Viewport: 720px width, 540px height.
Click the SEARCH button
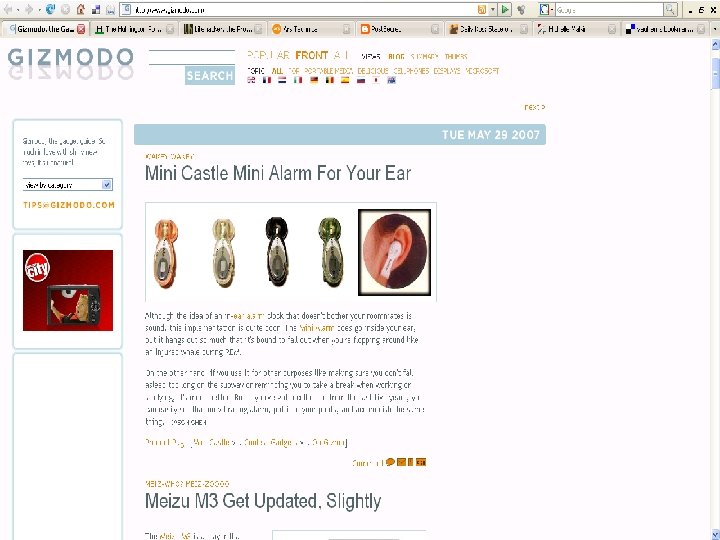(x=210, y=75)
